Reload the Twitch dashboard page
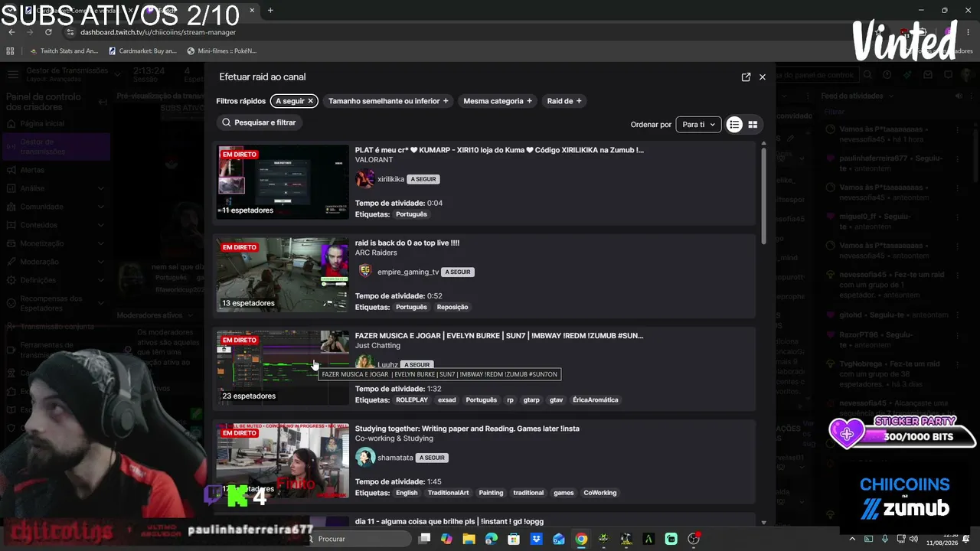Screen dimensions: 980x551 (48, 32)
